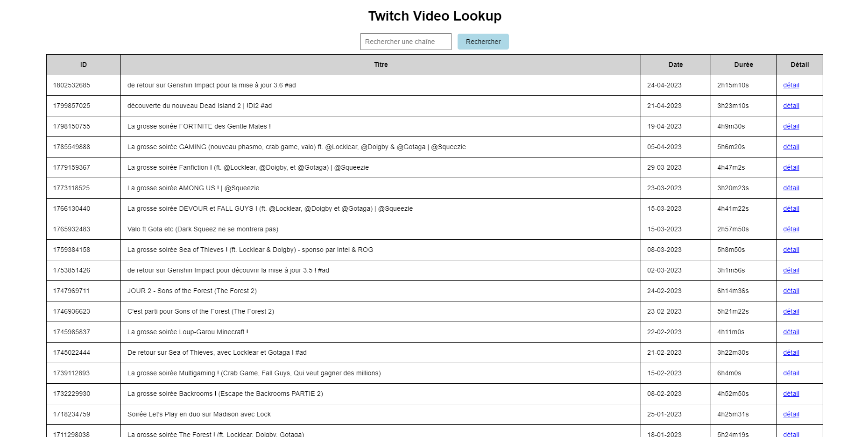
Task: Open détail for FORTNITE Gentle Mates video
Action: tap(791, 126)
